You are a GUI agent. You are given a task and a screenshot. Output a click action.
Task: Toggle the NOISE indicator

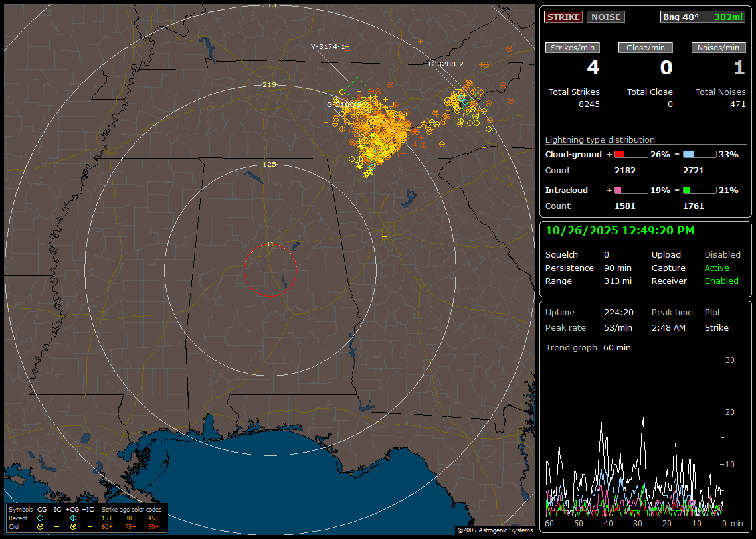(605, 17)
